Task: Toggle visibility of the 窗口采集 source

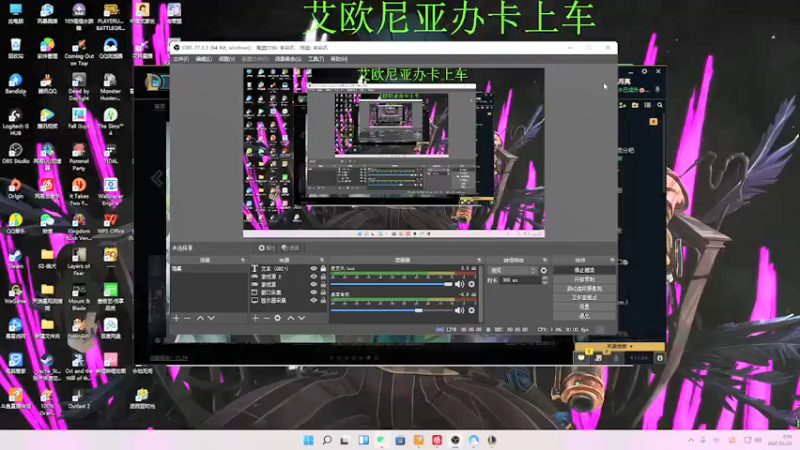Action: (x=314, y=292)
